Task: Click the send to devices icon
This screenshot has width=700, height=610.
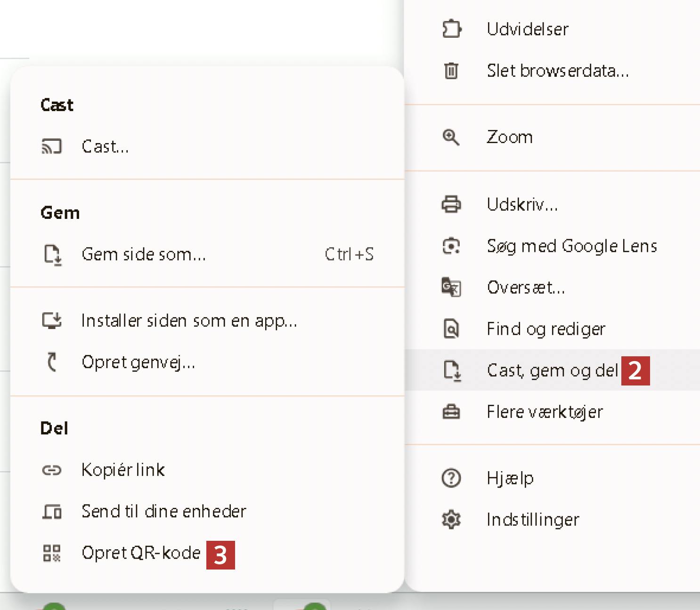Action: tap(52, 511)
